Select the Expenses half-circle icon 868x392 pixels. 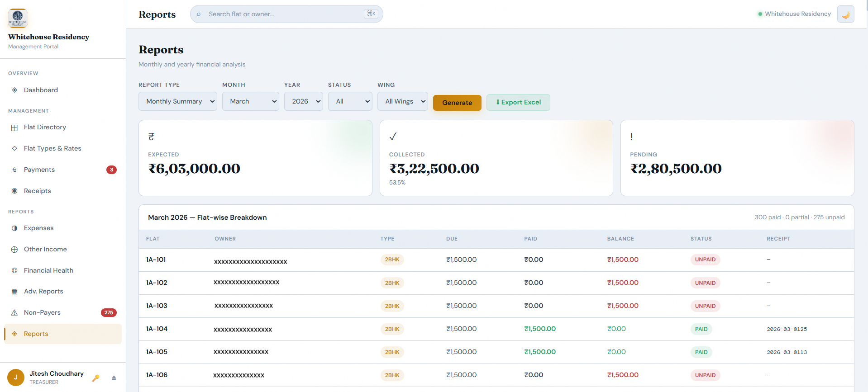tap(14, 228)
